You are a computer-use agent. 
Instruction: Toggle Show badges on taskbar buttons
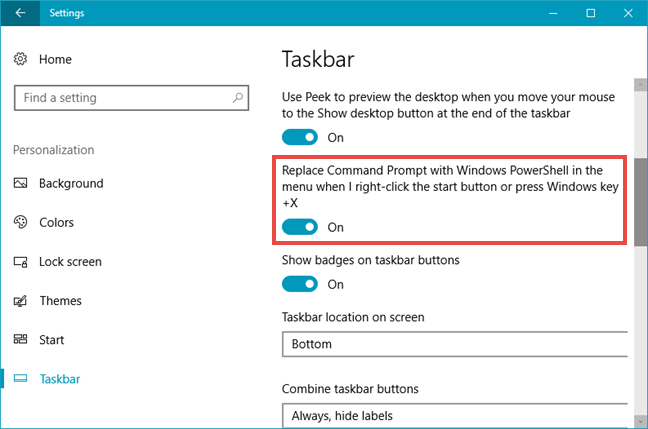[300, 284]
